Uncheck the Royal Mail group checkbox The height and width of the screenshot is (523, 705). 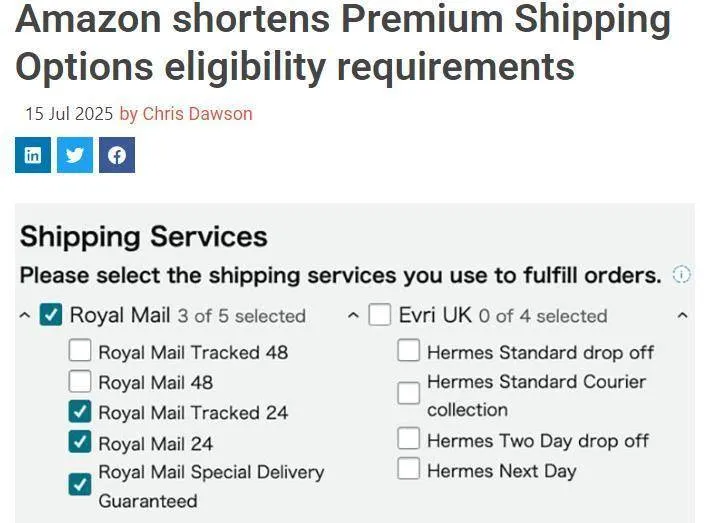51,316
